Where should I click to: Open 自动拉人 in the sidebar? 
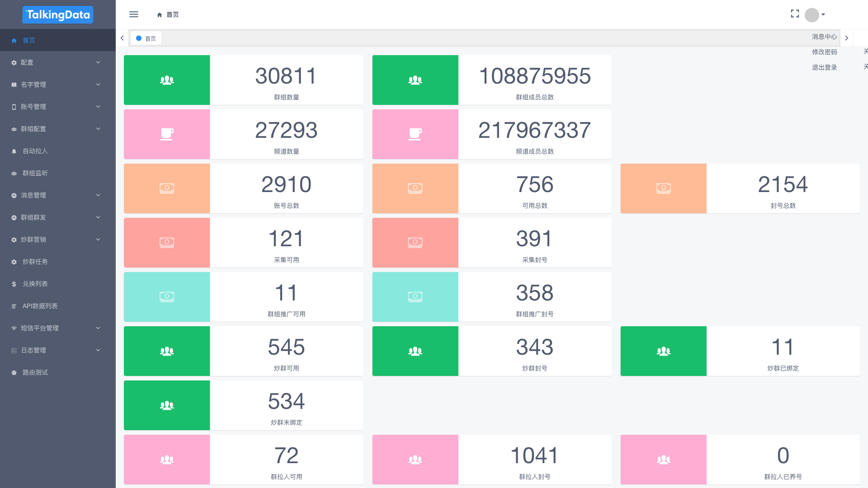pos(35,151)
